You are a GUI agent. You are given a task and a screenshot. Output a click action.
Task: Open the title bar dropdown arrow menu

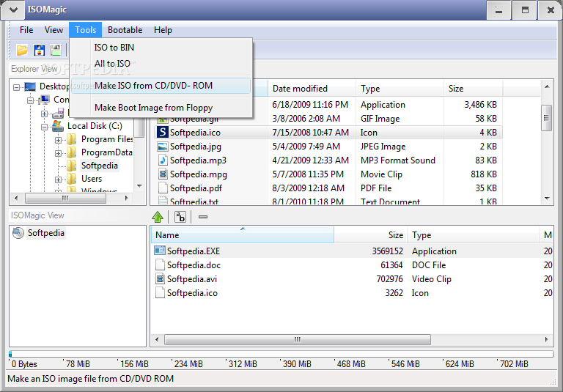pos(13,10)
